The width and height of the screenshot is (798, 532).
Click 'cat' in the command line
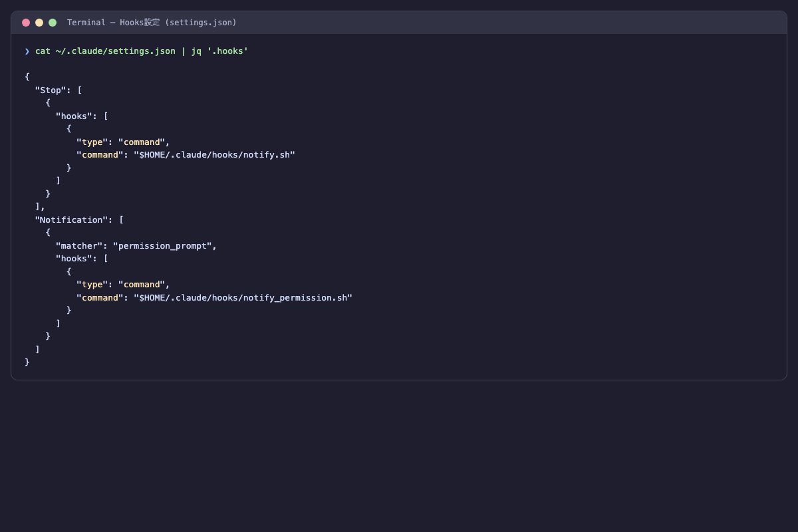[x=43, y=51]
